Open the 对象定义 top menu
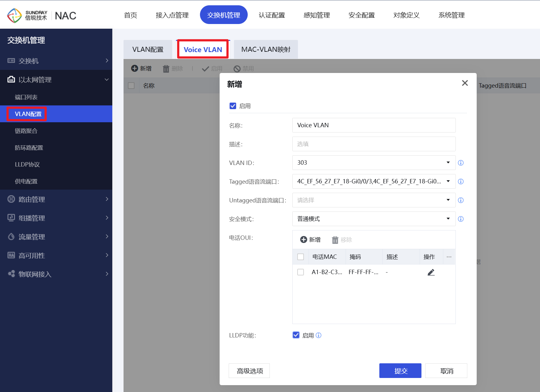540x392 pixels. pyautogui.click(x=406, y=15)
